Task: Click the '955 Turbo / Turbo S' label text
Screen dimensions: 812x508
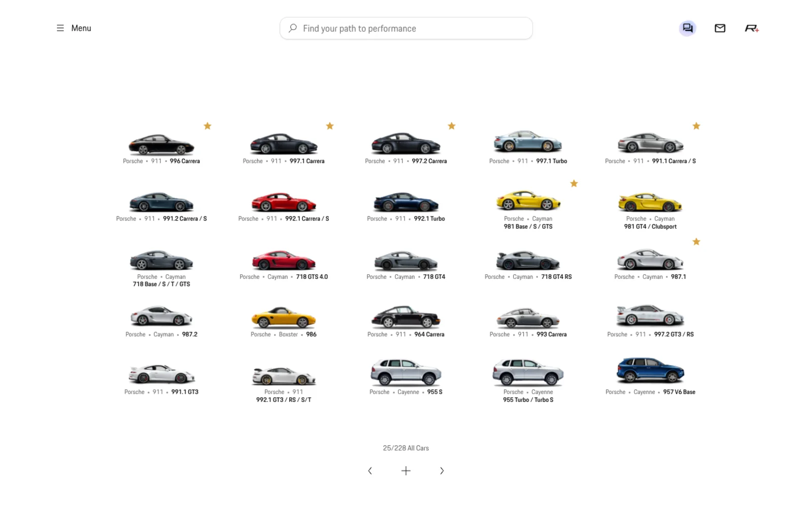Action: pyautogui.click(x=528, y=400)
